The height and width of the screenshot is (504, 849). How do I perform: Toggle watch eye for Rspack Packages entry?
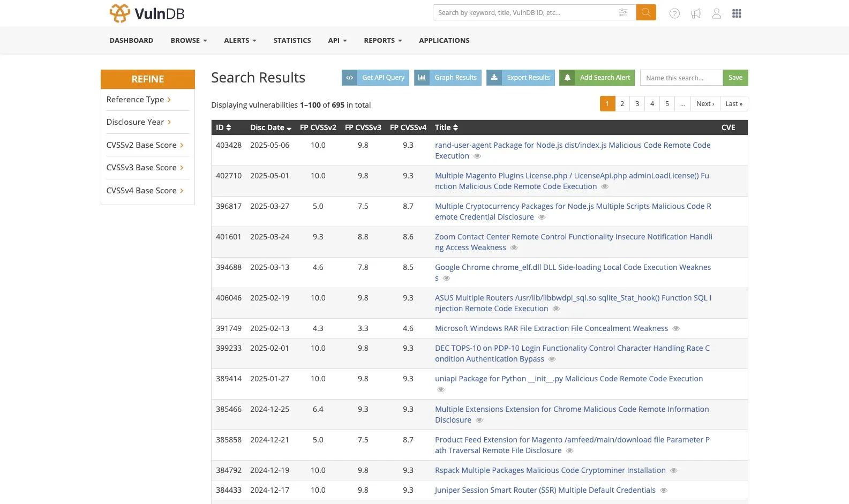[x=674, y=470]
